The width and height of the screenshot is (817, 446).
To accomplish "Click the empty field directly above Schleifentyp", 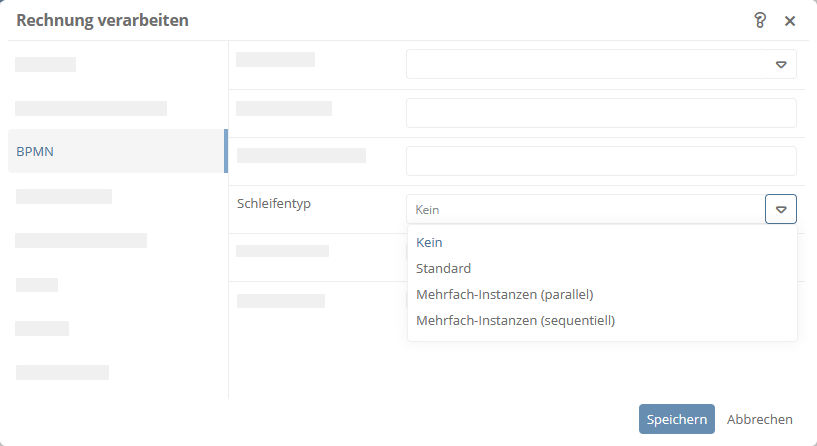I will [601, 161].
